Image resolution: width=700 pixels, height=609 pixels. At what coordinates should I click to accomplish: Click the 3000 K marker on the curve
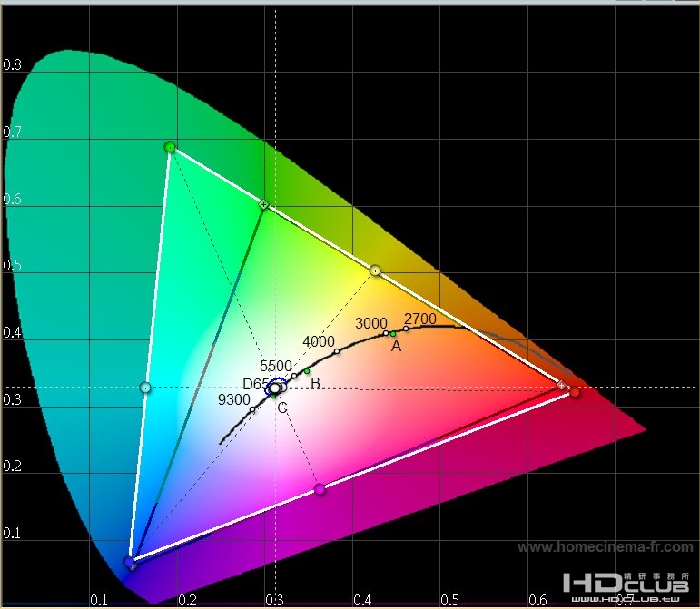(386, 333)
